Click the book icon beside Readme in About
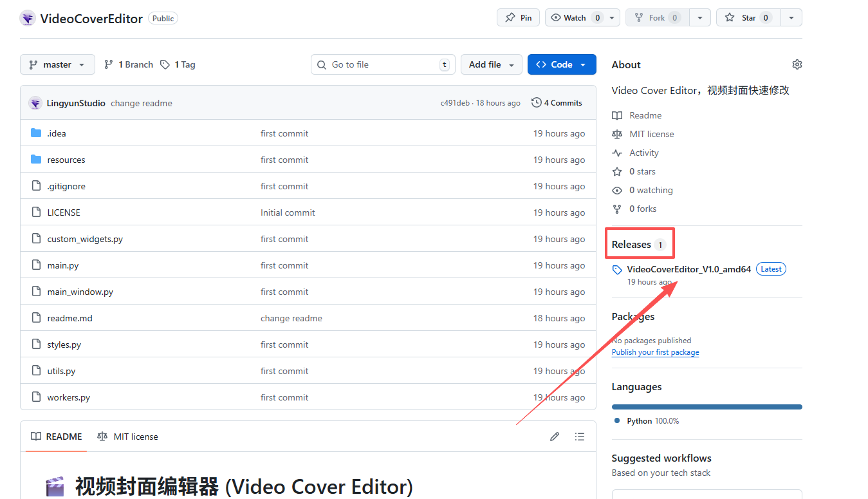Screen dimensions: 868x499 [x=617, y=115]
